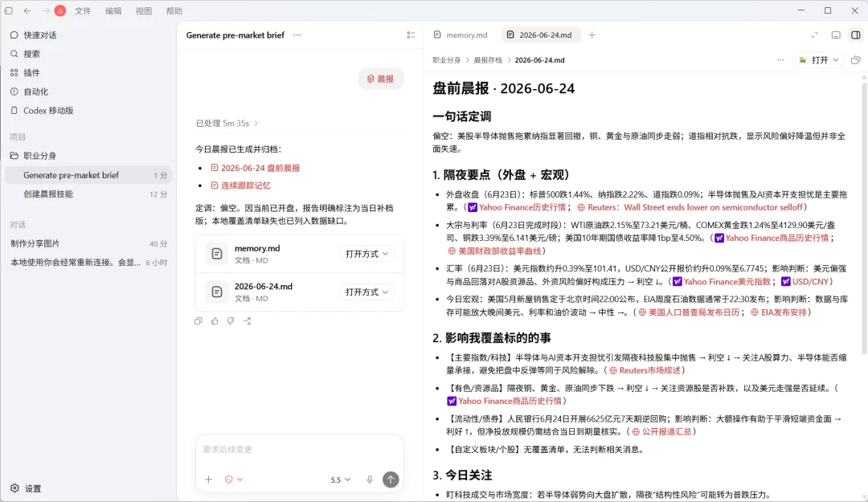Click 晨报存档 in the breadcrumb
This screenshot has height=502, width=868.
click(487, 59)
